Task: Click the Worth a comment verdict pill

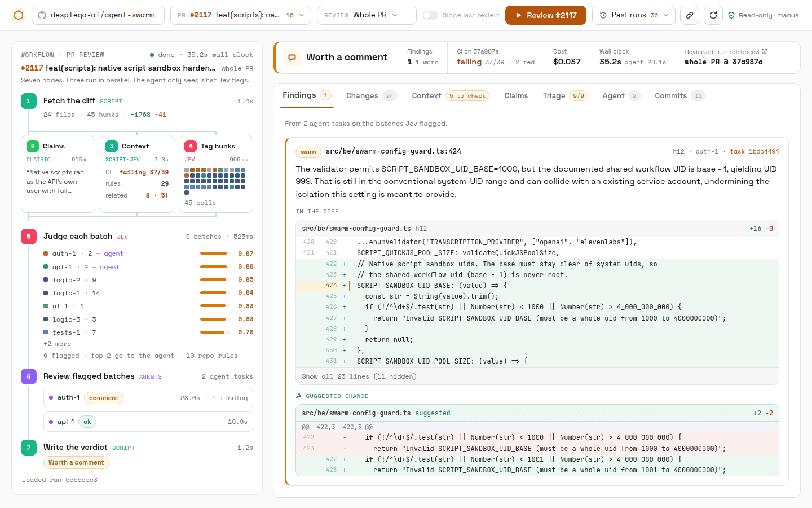Action: click(x=76, y=462)
